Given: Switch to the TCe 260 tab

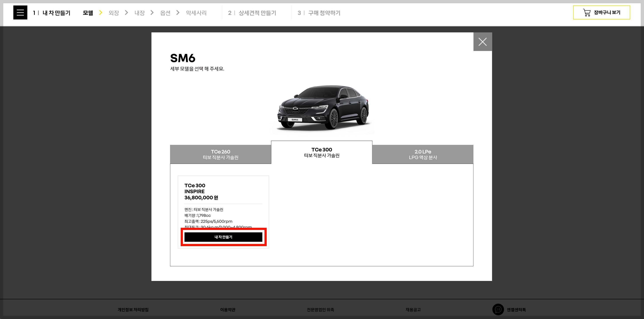Looking at the screenshot, I should (x=220, y=154).
